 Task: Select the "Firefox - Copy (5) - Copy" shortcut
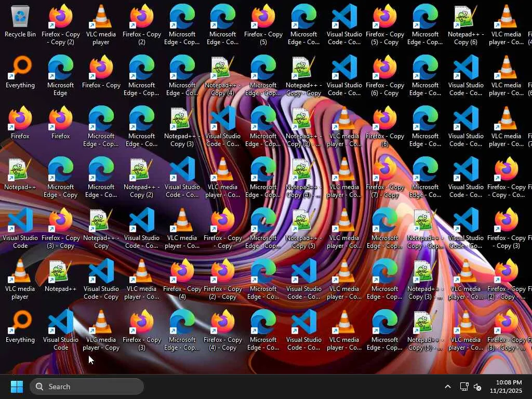point(385,25)
